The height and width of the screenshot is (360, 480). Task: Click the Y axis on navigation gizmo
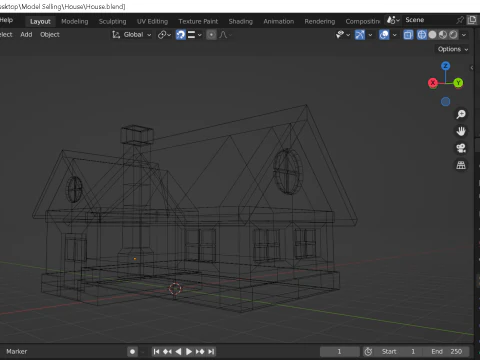(x=458, y=83)
